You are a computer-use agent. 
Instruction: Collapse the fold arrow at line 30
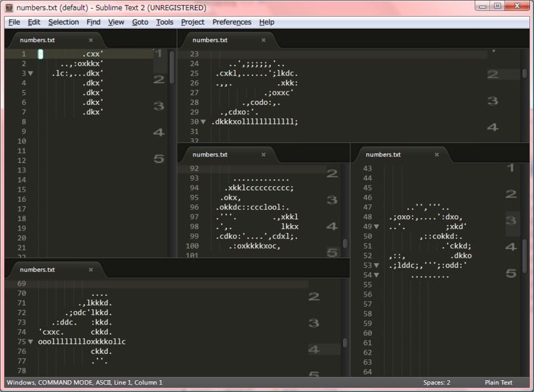[204, 122]
